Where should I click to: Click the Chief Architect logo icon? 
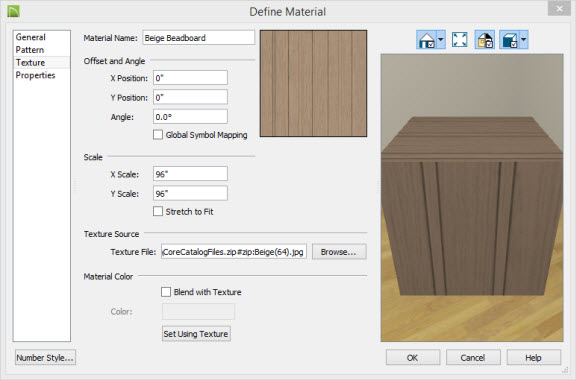(x=13, y=11)
